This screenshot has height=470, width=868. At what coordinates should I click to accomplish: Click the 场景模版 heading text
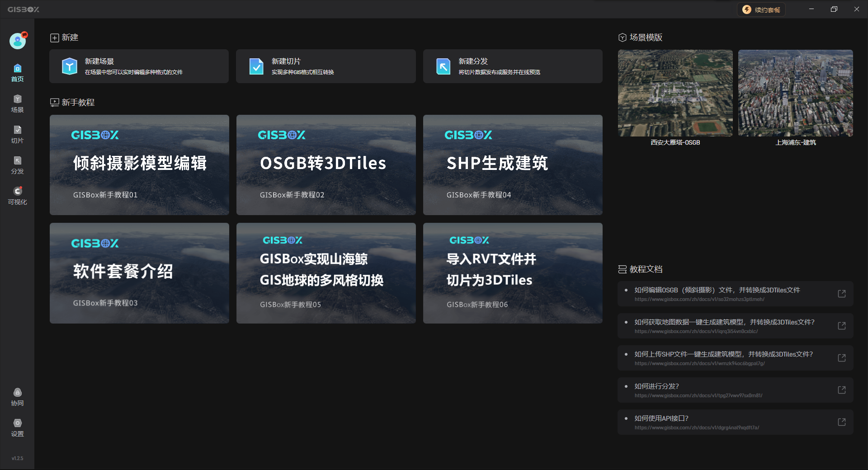point(646,38)
